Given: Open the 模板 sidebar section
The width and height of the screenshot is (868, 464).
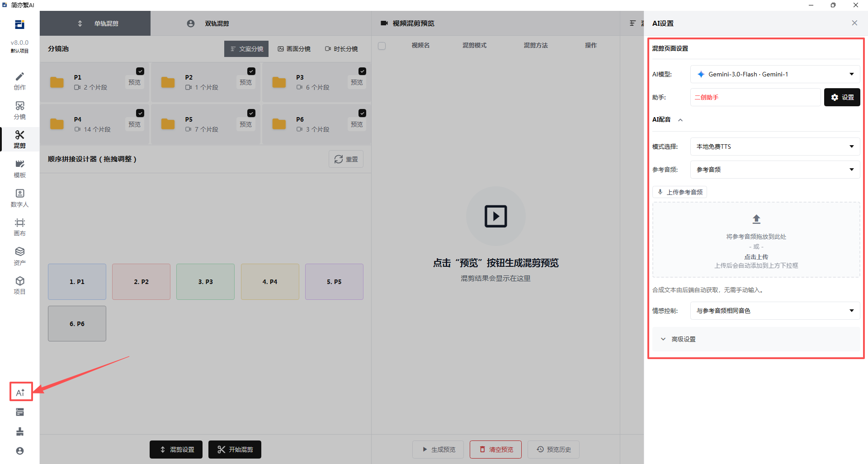Looking at the screenshot, I should coord(19,169).
